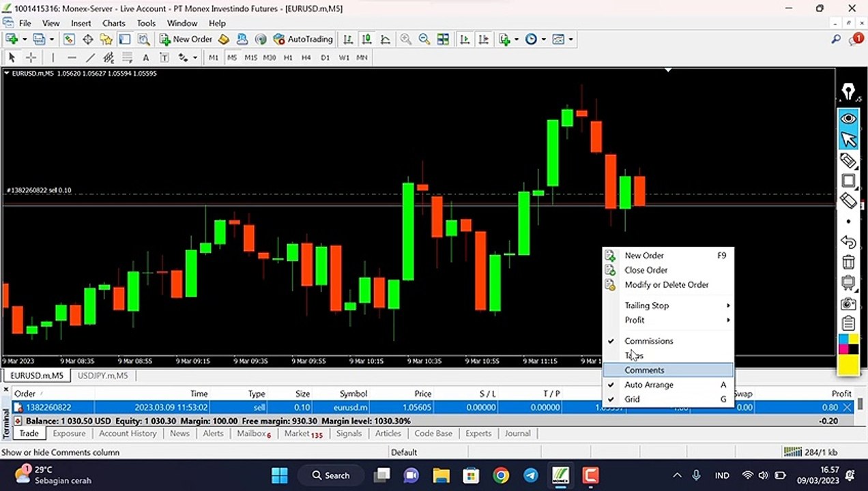Close order 1382260822 with the X
868x491 pixels.
(848, 407)
